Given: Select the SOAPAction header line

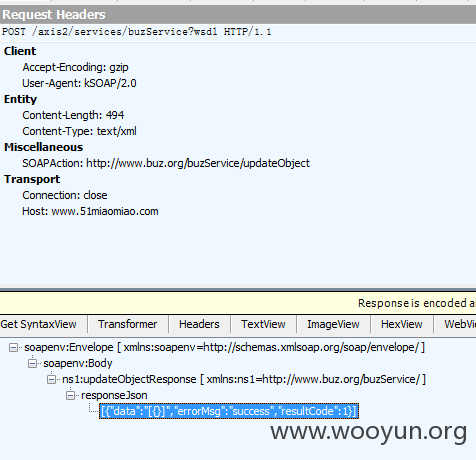Looking at the screenshot, I should (x=166, y=163).
